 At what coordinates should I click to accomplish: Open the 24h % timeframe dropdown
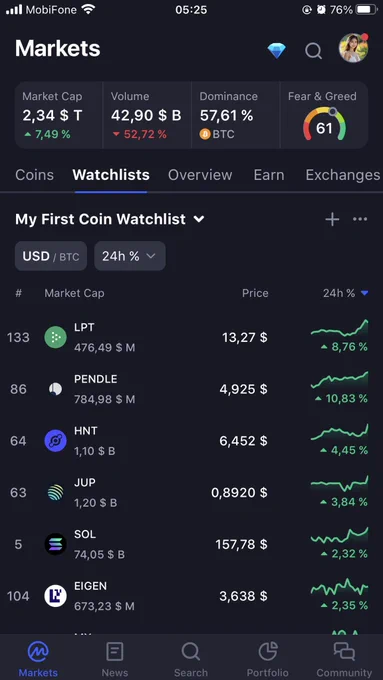point(130,256)
